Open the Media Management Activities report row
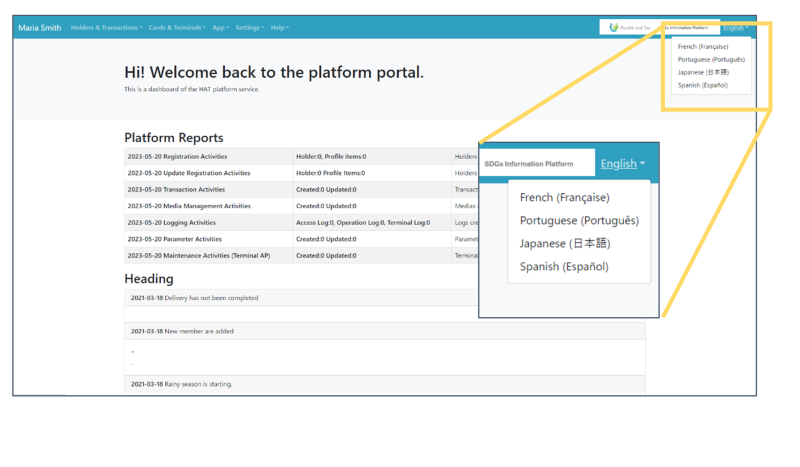Image resolution: width=800 pixels, height=467 pixels. (x=189, y=206)
